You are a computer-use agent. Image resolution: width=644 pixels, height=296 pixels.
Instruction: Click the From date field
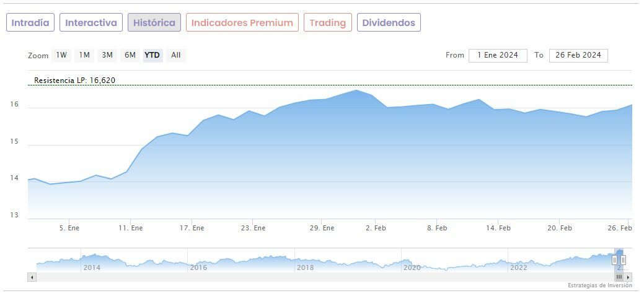click(x=498, y=55)
